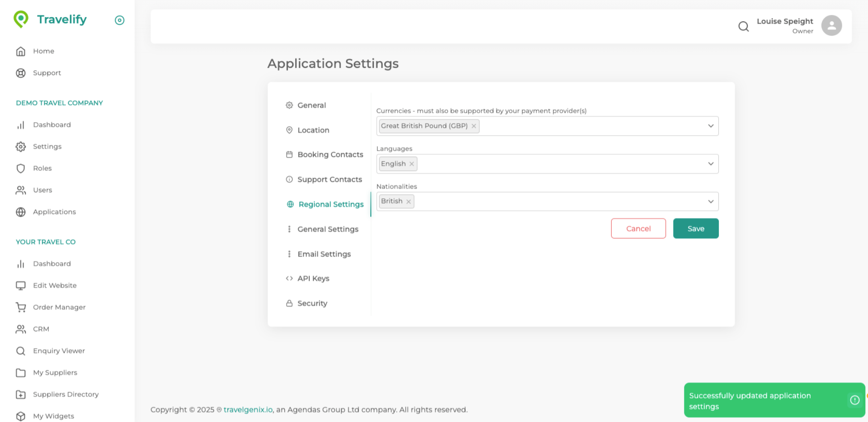Open Order Manager cart icon
The width and height of the screenshot is (868, 422).
coord(21,307)
